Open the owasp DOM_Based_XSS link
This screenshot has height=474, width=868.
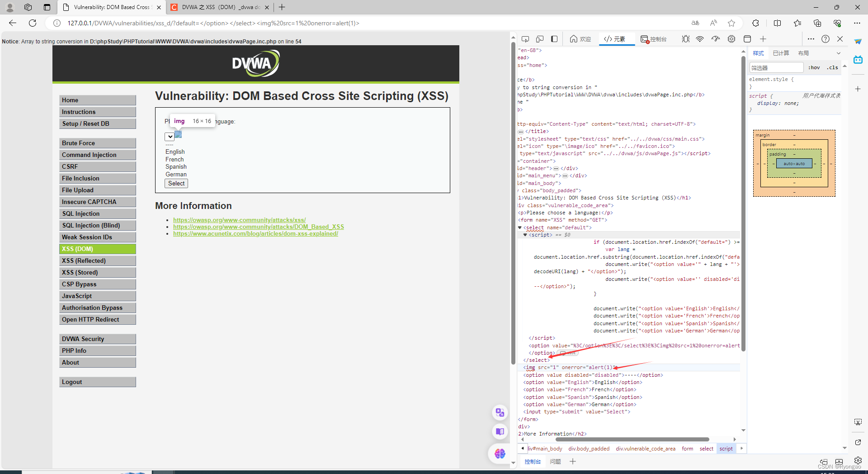click(x=259, y=227)
